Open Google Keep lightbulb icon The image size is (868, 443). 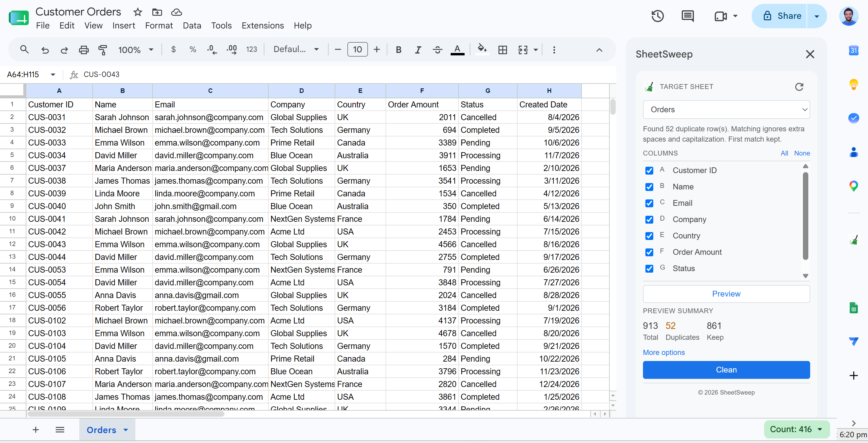tap(853, 84)
